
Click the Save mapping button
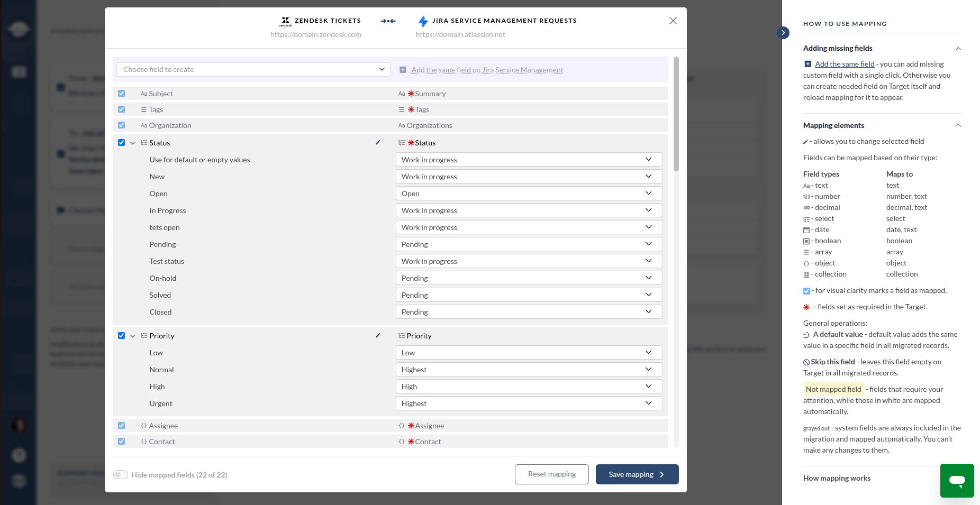(637, 474)
